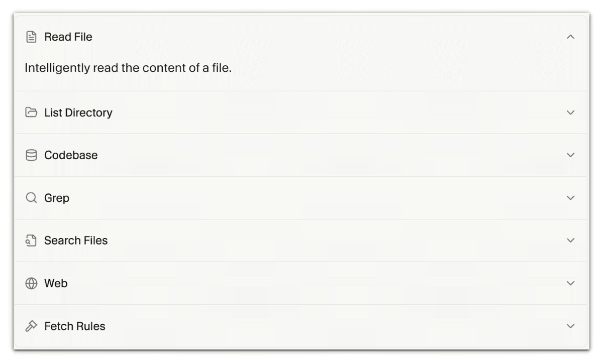Click the Fetch Rules gavel icon
Image resolution: width=603 pixels, height=364 pixels.
31,326
